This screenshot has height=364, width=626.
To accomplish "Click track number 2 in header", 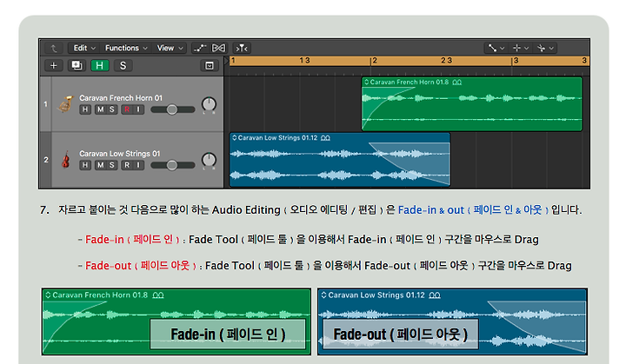I will [46, 160].
